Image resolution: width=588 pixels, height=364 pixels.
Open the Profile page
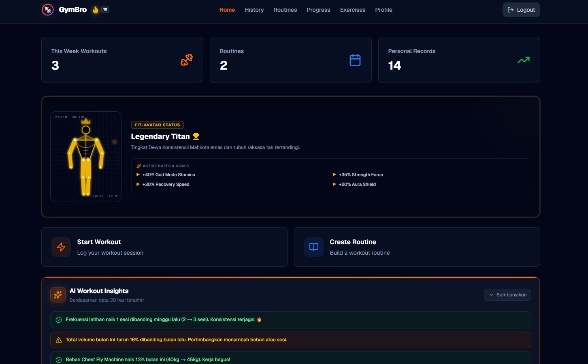click(383, 10)
